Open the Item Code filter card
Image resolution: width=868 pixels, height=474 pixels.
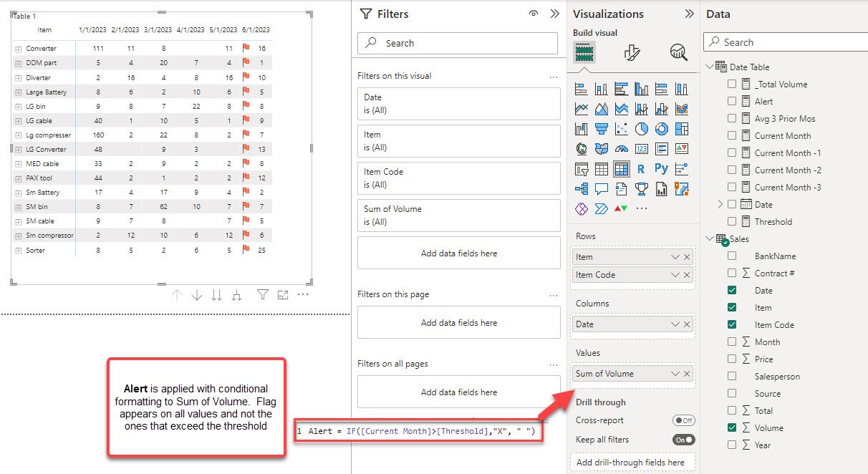(459, 178)
